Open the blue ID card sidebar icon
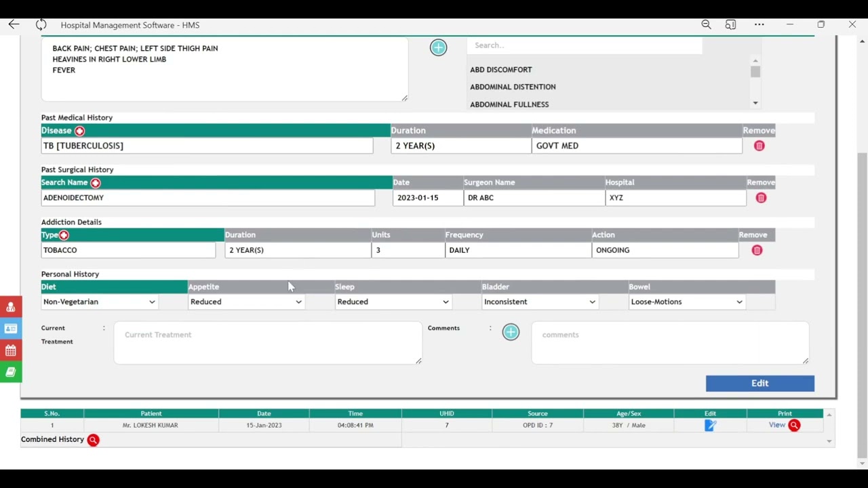 [11, 329]
